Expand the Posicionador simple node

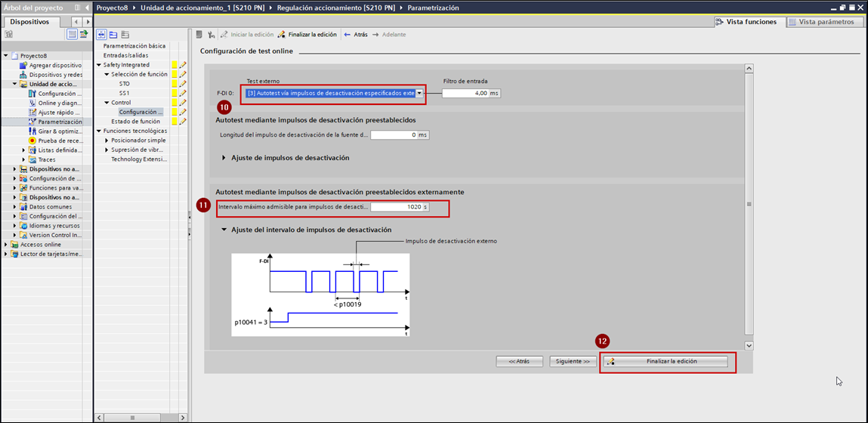[x=107, y=140]
